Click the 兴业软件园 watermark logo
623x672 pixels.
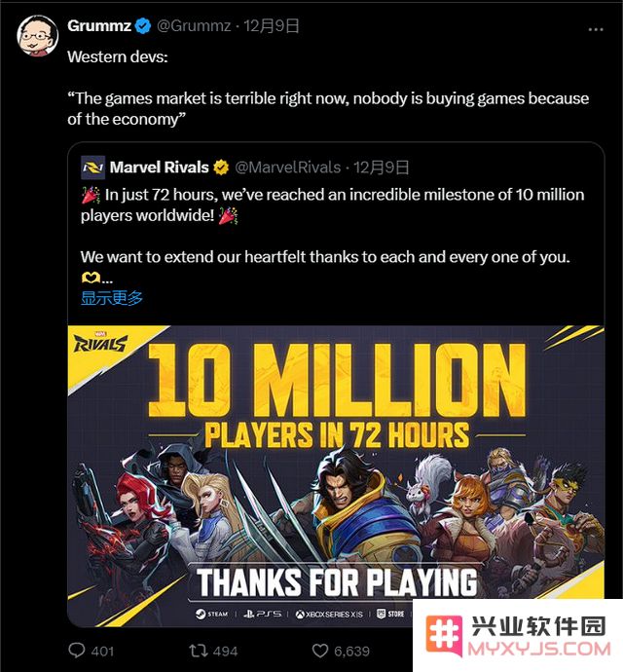click(x=518, y=636)
